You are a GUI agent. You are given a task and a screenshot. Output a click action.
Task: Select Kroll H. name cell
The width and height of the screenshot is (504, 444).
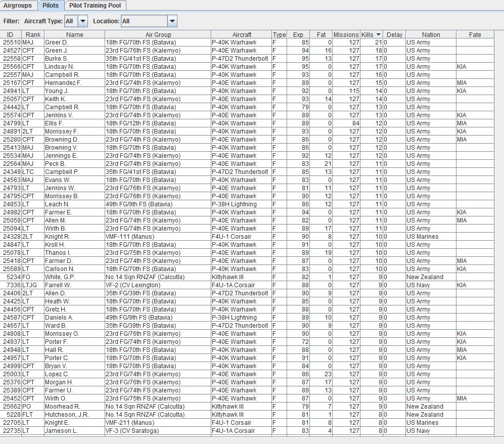click(x=75, y=245)
